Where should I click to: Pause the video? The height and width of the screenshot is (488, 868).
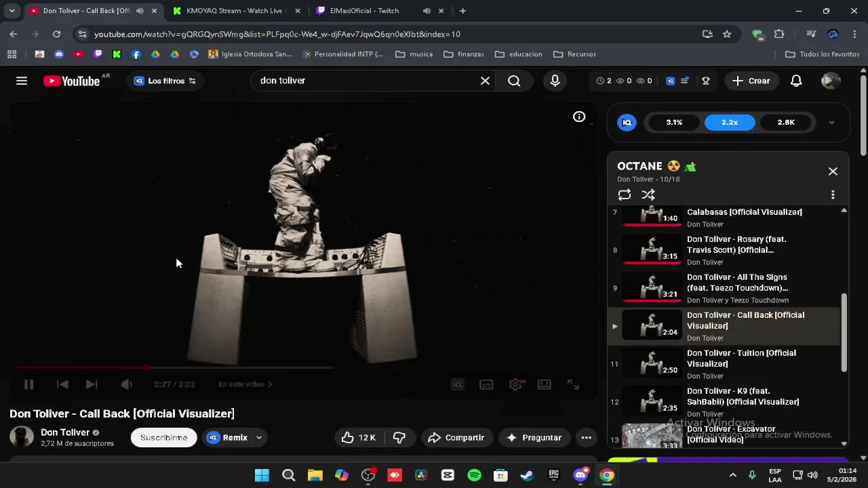click(x=28, y=384)
